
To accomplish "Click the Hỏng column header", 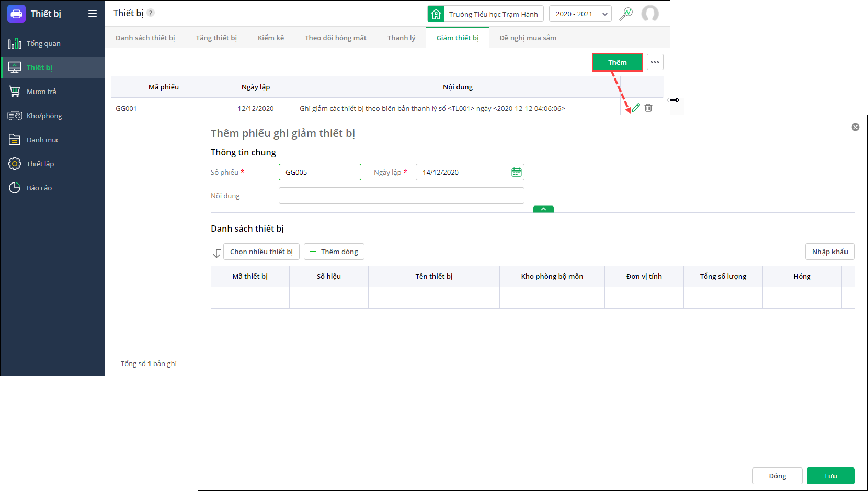I will [x=802, y=276].
